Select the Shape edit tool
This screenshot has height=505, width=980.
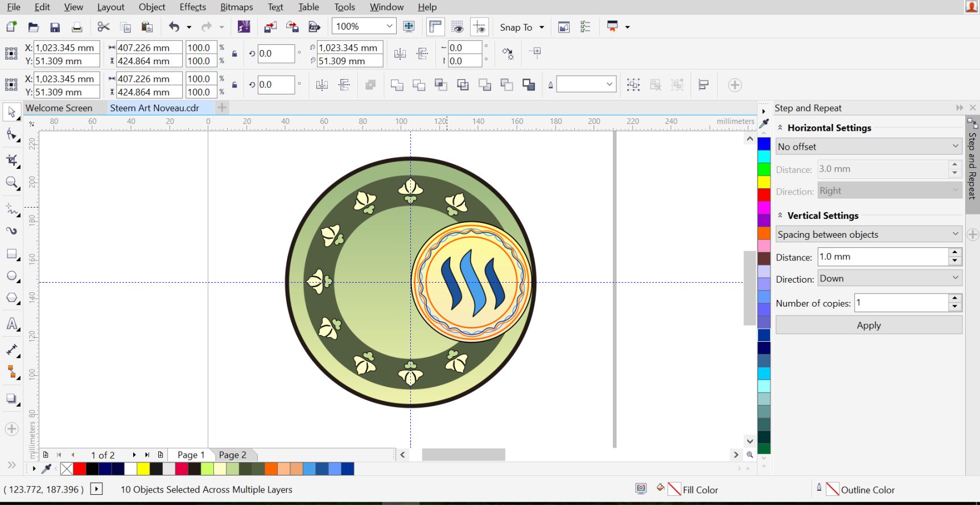coord(11,135)
